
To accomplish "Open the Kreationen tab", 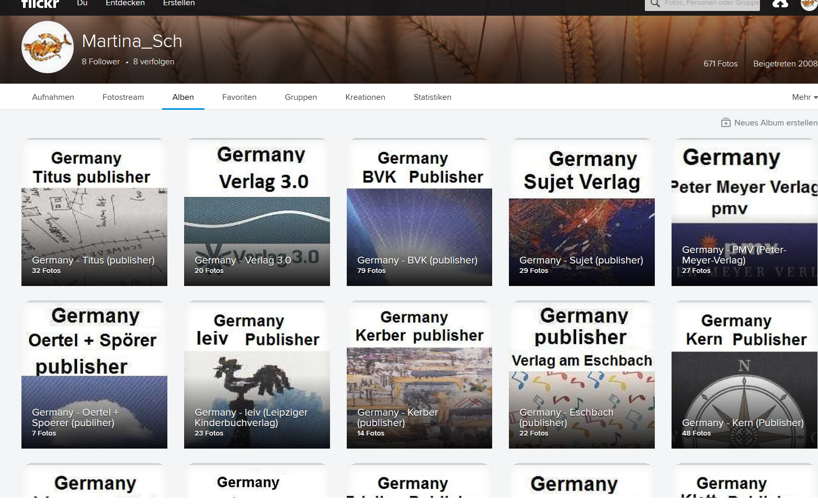I will click(x=365, y=97).
